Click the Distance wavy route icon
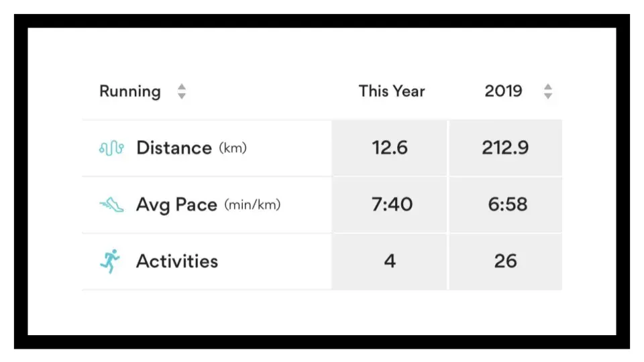 click(x=111, y=147)
